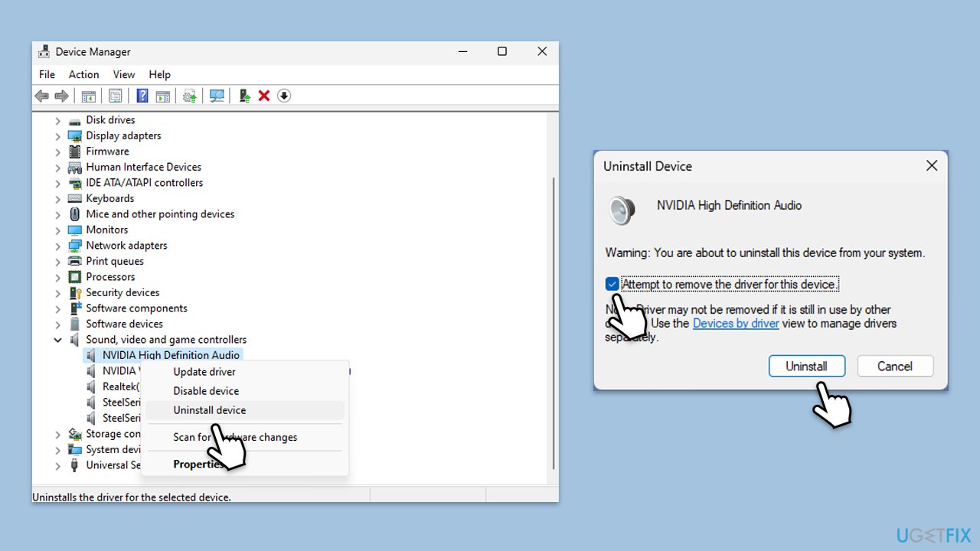This screenshot has height=551, width=980.
Task: Expand the Human Interface Devices node
Action: pos(57,167)
